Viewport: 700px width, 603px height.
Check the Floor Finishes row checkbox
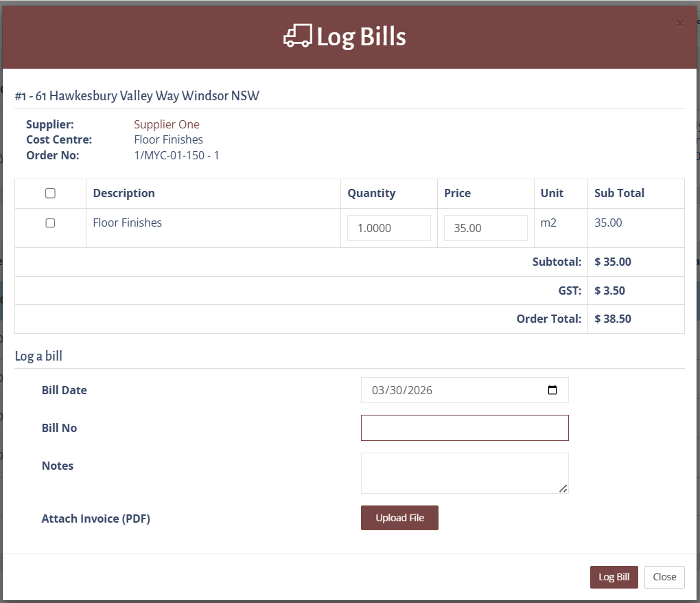(x=50, y=223)
